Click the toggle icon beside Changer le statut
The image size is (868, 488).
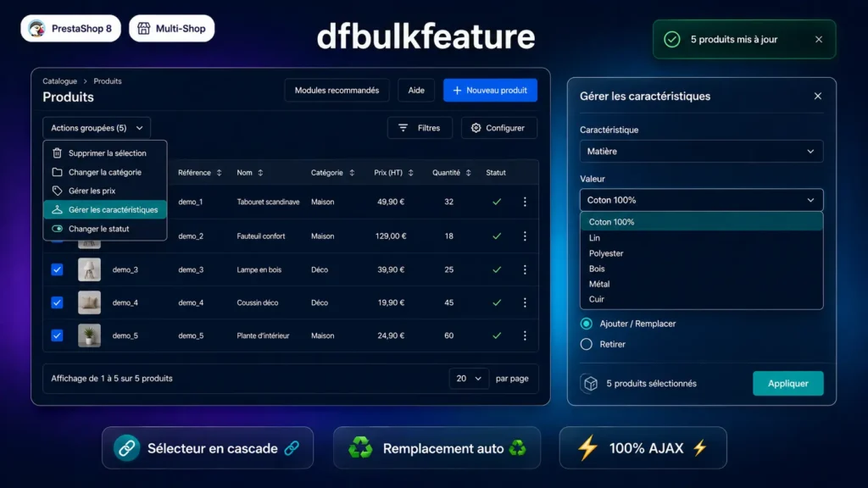57,229
